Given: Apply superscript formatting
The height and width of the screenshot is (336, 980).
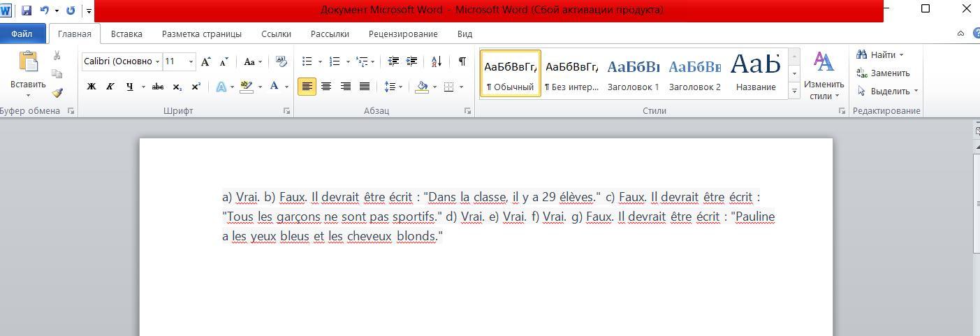Looking at the screenshot, I should coord(196,87).
